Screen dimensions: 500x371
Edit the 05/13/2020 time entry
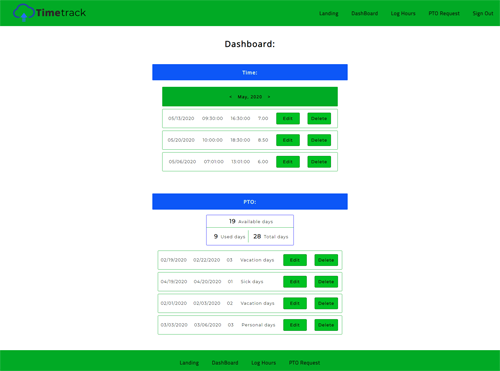288,118
